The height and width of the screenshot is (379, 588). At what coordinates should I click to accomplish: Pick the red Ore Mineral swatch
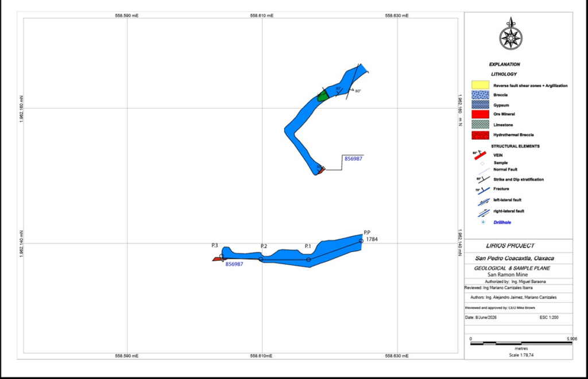[481, 114]
